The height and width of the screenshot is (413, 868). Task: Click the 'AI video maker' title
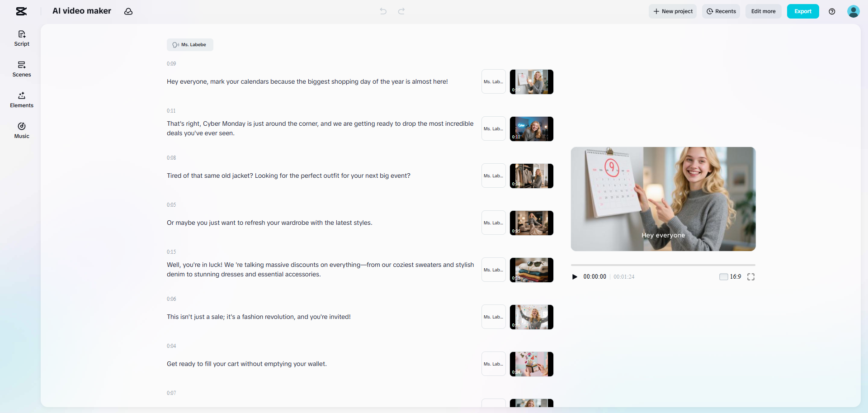pyautogui.click(x=82, y=11)
